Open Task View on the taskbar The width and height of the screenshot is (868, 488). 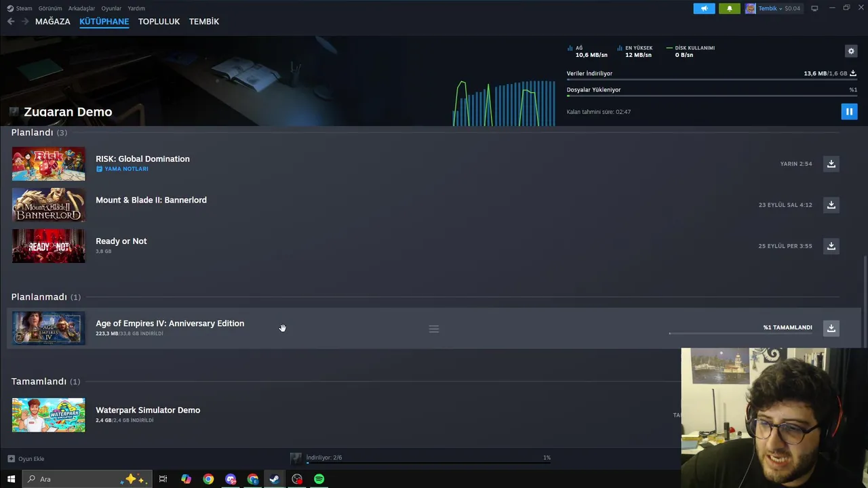[163, 479]
